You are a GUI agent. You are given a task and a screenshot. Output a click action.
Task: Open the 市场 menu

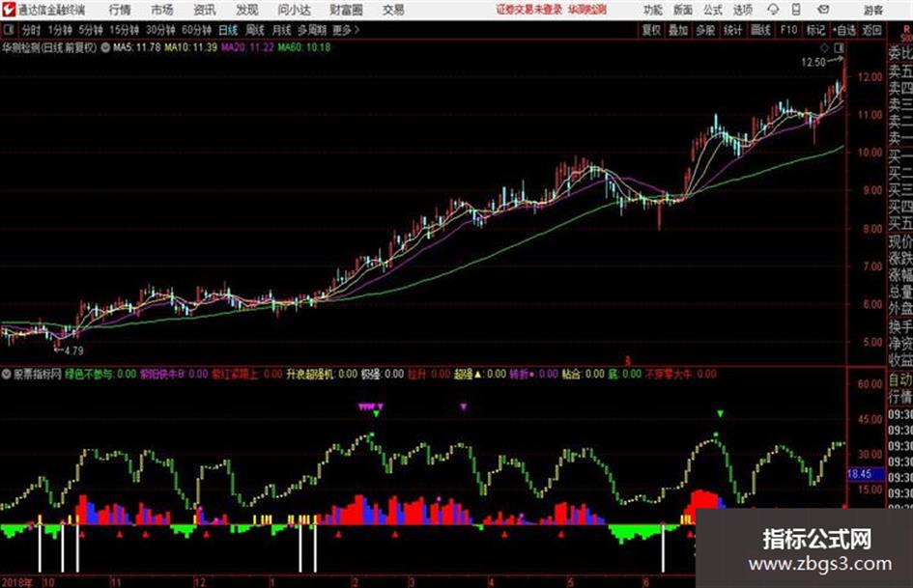tap(162, 10)
